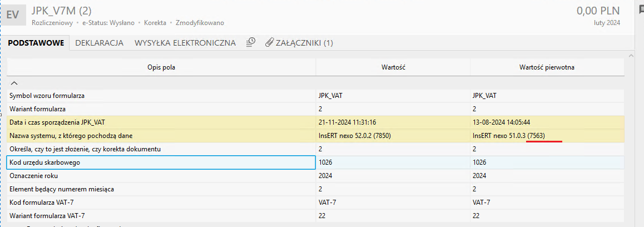This screenshot has height=227, width=644.
Task: Open the WYSYŁKA ELEKTRONICZNA tab
Action: click(x=185, y=43)
